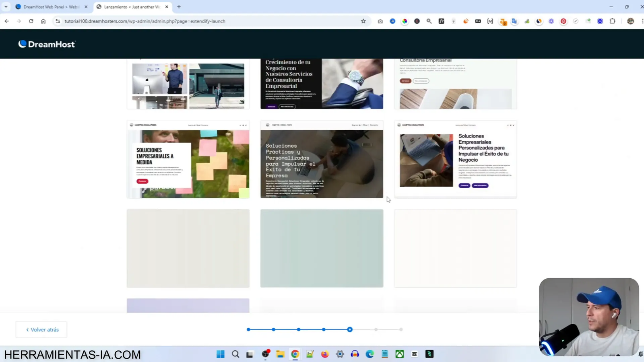Open the Pinterest browser extension
This screenshot has height=362, width=644.
pos(563,21)
